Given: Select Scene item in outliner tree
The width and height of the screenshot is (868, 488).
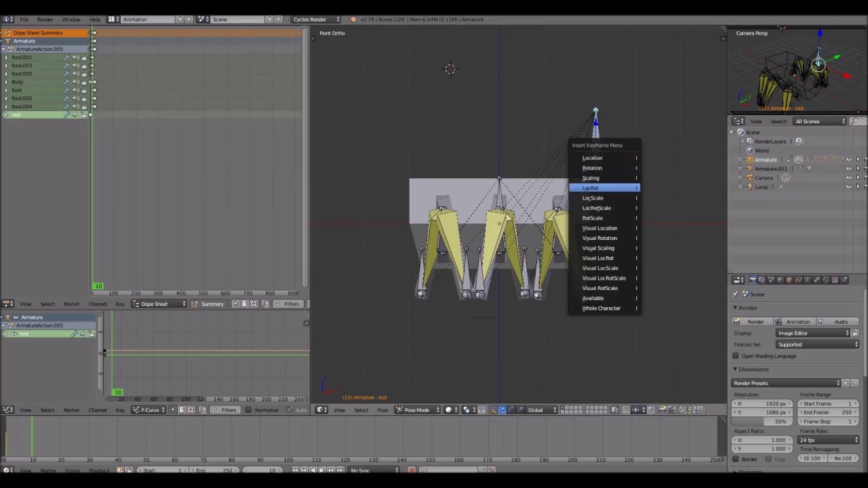Looking at the screenshot, I should coord(753,132).
